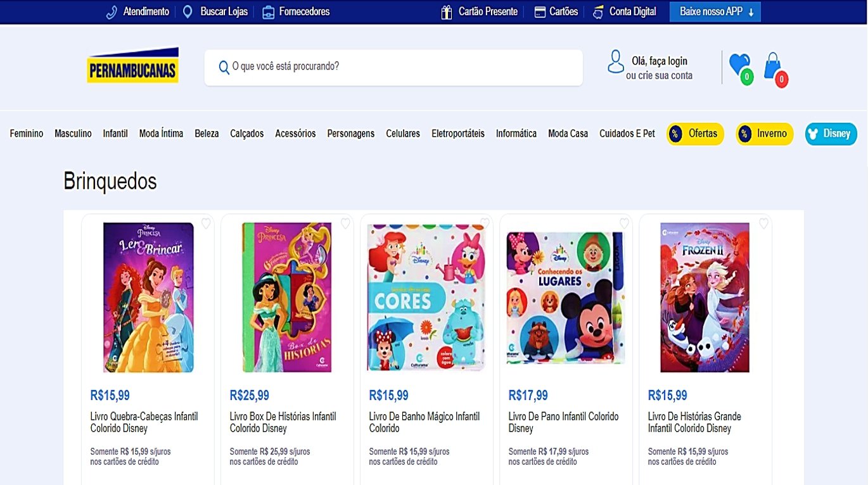Click Livro Quebra-Cabeças Infantil Colorido Disney title
The height and width of the screenshot is (485, 868).
point(144,422)
